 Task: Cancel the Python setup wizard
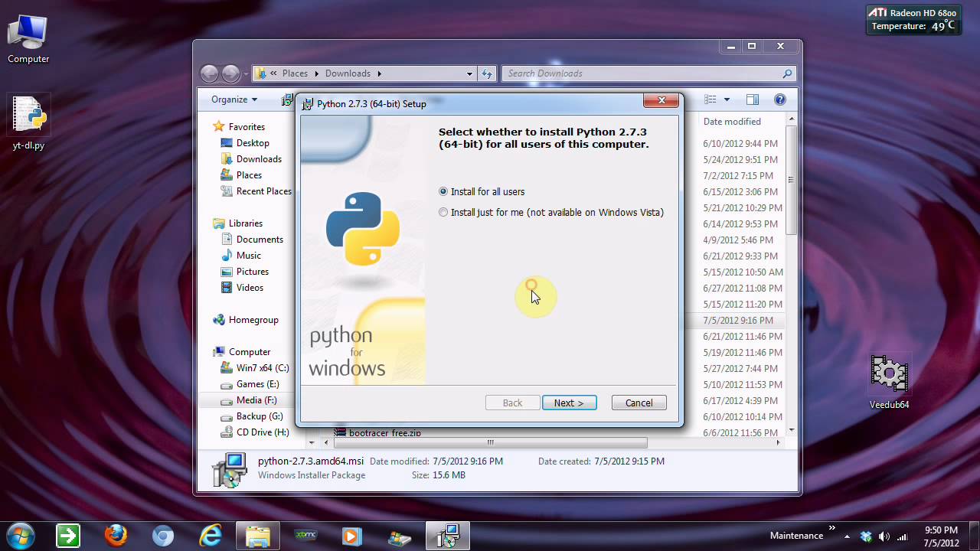pyautogui.click(x=639, y=403)
